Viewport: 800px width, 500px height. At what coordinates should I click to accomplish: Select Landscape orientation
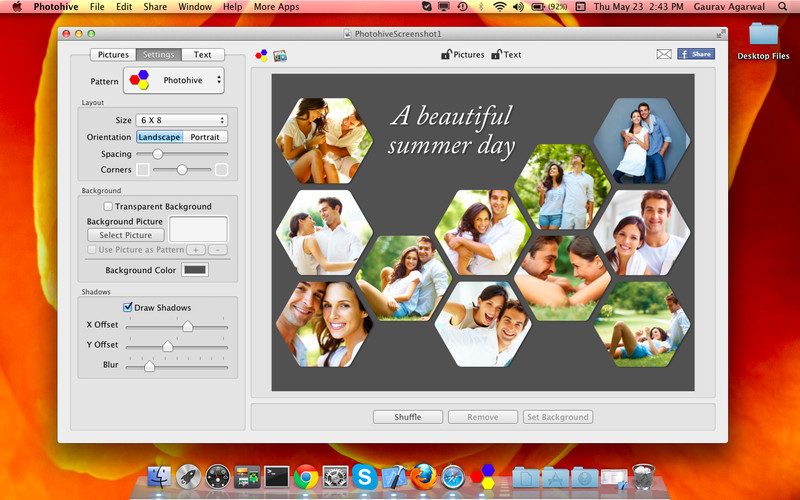pos(159,137)
